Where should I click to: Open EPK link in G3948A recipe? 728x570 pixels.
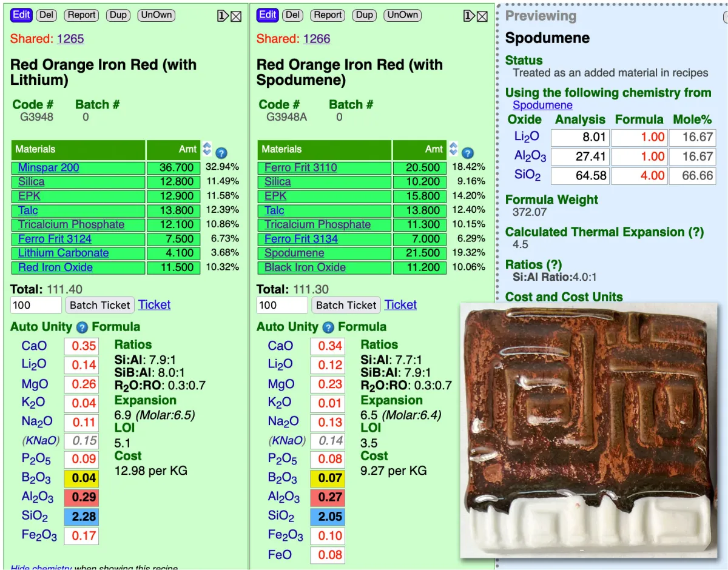[275, 196]
